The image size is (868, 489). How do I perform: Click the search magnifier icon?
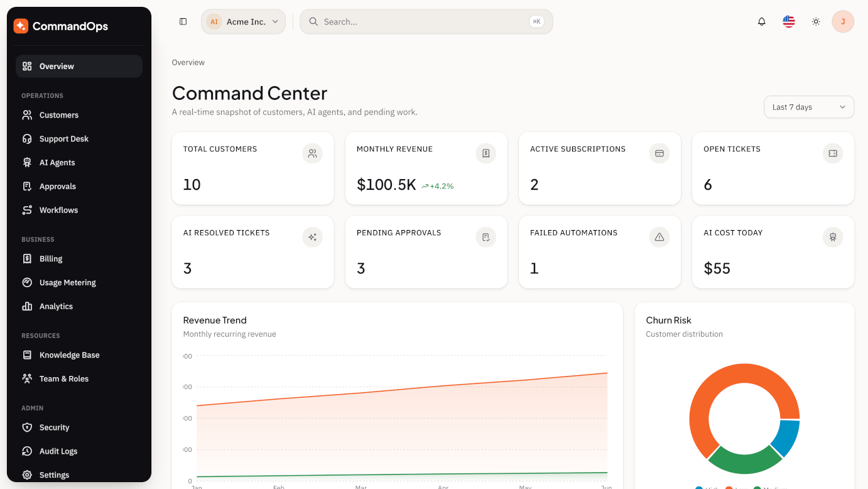(313, 21)
